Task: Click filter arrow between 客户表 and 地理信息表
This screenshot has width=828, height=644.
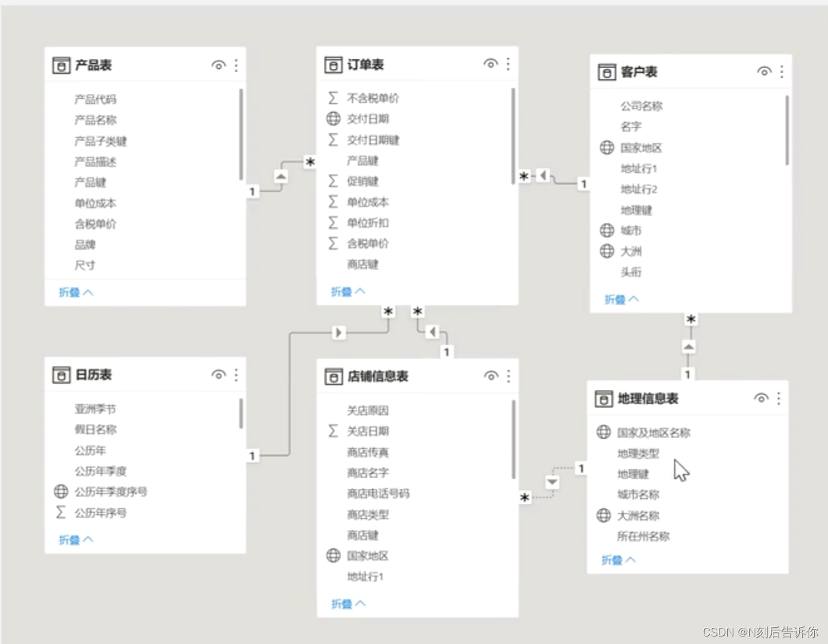Action: (688, 346)
